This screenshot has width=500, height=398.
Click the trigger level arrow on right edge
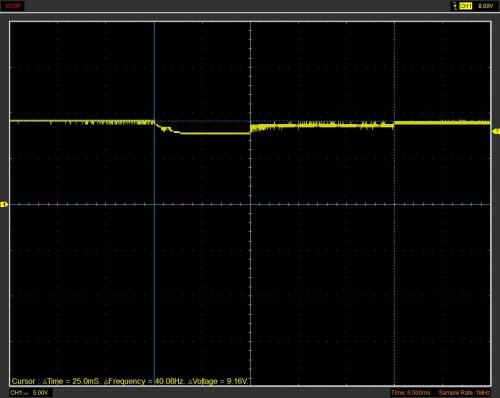click(496, 131)
